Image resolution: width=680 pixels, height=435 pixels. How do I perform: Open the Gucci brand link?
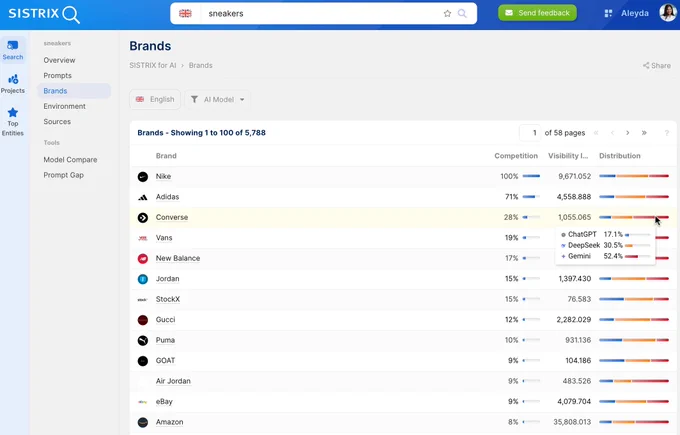165,320
